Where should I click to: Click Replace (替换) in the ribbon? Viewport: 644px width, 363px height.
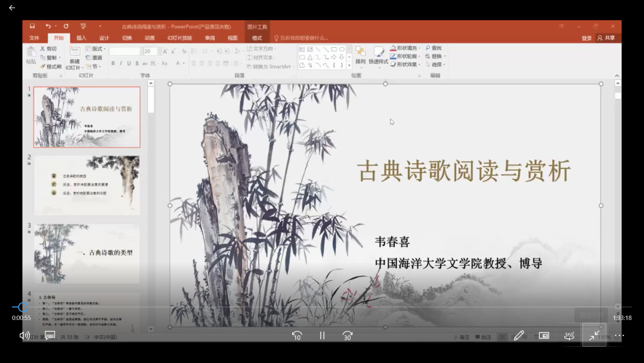tap(436, 56)
